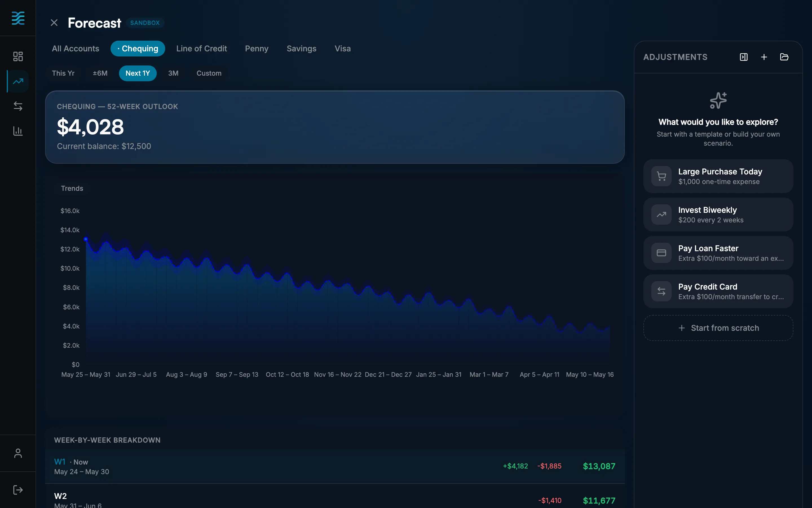This screenshot has width=812, height=508.
Task: Click the sparkle explore icon
Action: coord(718,100)
